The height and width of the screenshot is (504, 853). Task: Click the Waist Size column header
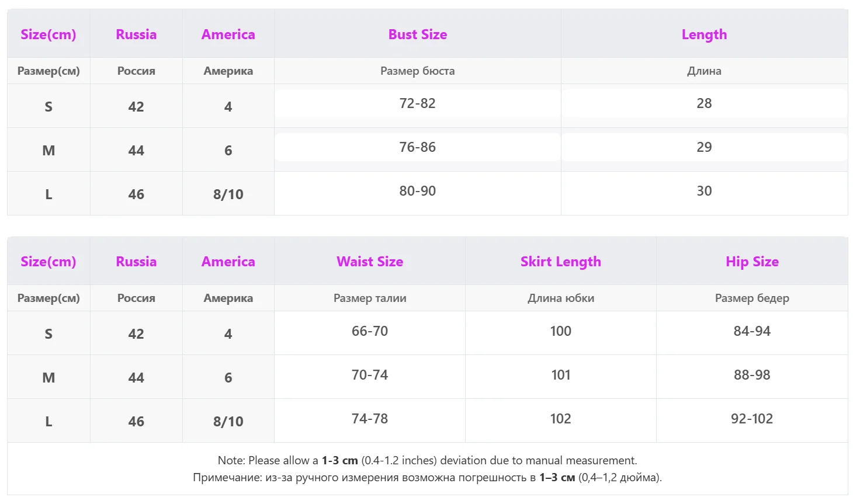tap(370, 262)
